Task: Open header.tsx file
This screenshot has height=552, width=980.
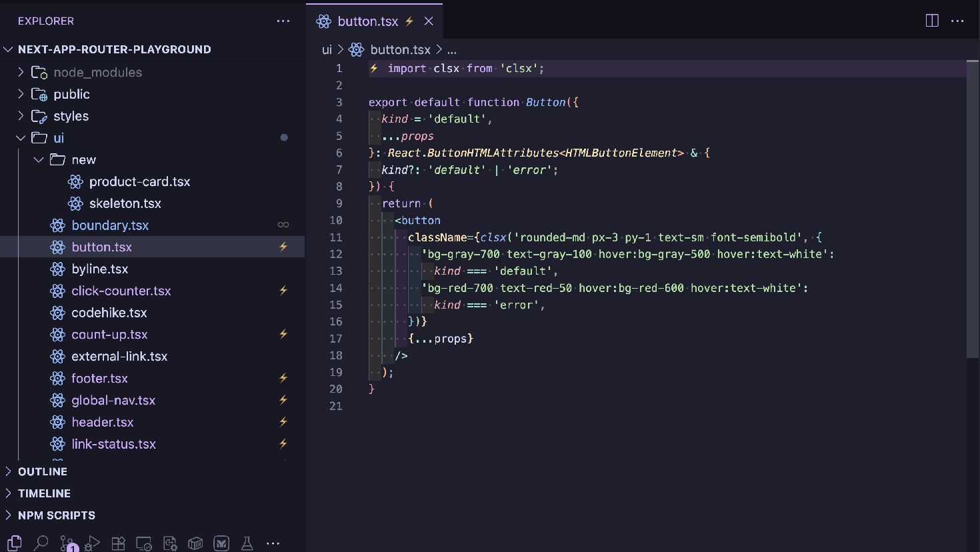Action: pyautogui.click(x=103, y=422)
